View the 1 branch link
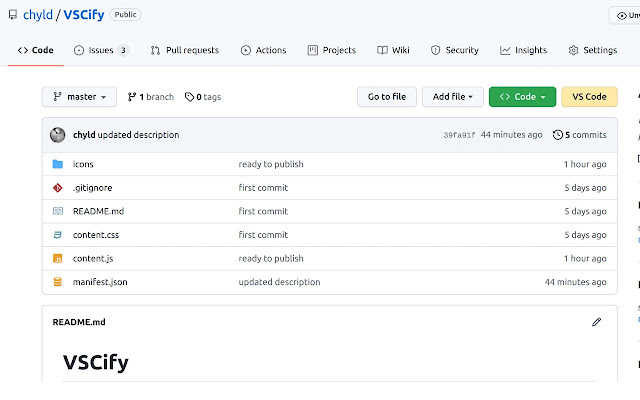The height and width of the screenshot is (400, 640). pos(151,97)
